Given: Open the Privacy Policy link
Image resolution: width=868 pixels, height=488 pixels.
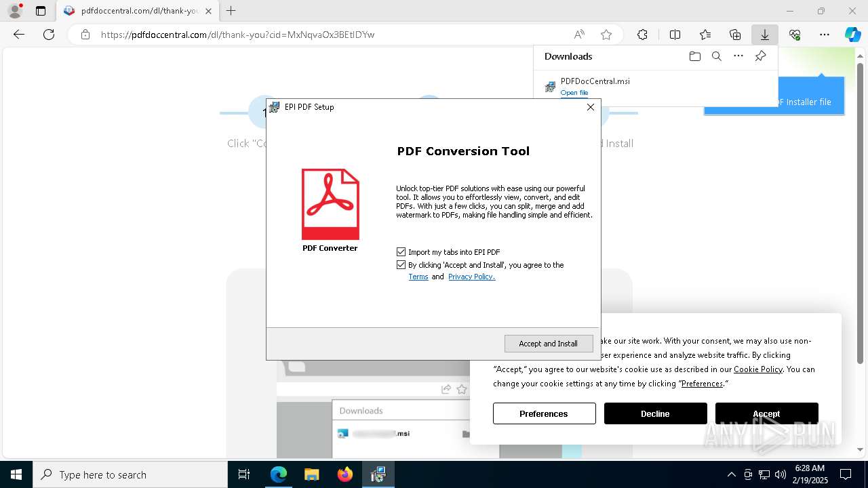Looking at the screenshot, I should point(471,277).
